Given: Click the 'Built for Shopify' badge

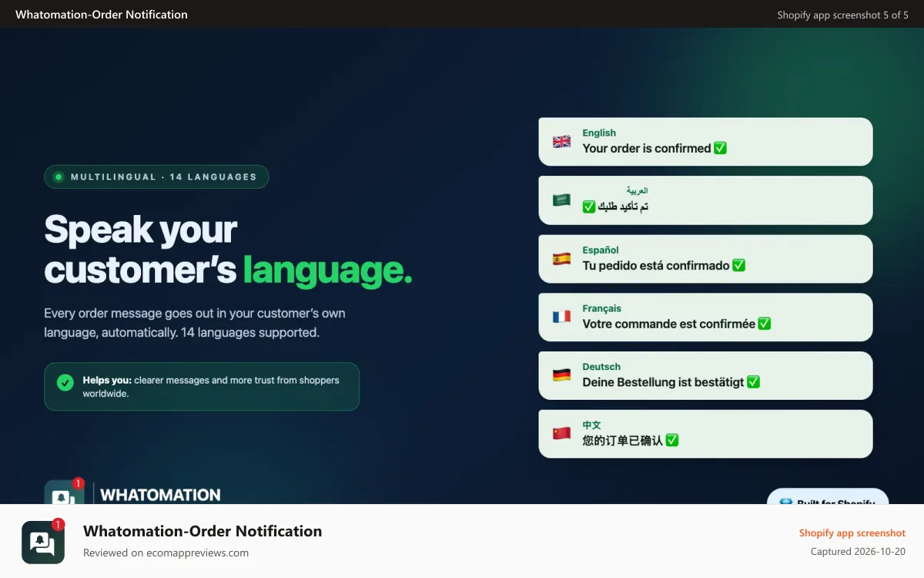Looking at the screenshot, I should click(x=828, y=497).
